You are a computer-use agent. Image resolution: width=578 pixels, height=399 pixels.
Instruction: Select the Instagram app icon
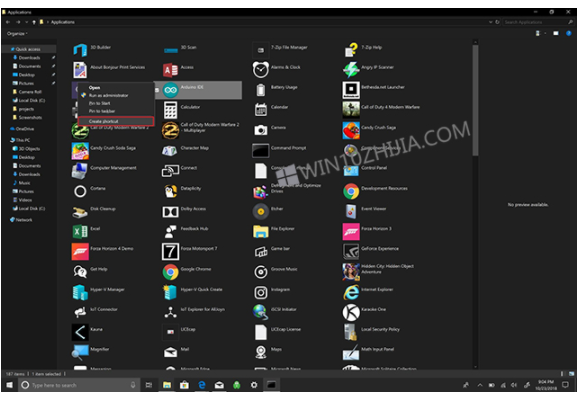261,292
